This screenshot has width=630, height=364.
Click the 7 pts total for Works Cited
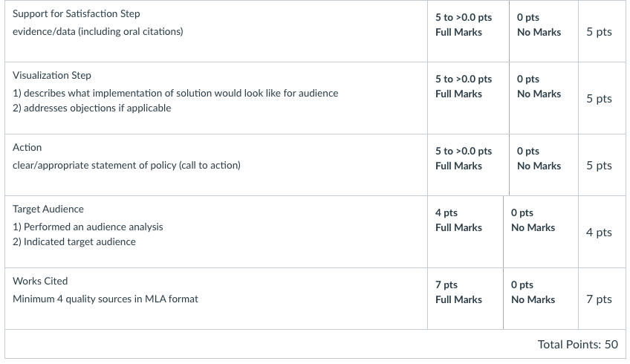(599, 299)
